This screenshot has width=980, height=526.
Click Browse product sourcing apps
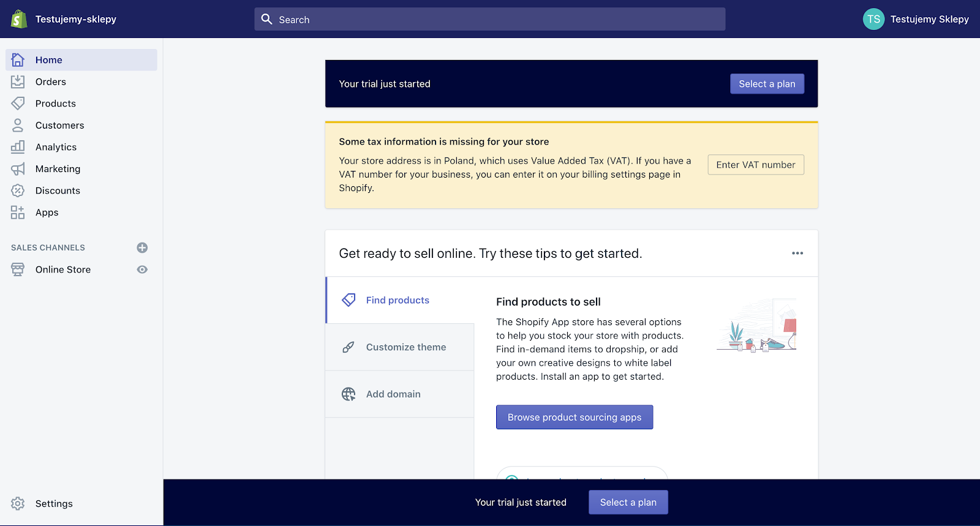click(574, 417)
